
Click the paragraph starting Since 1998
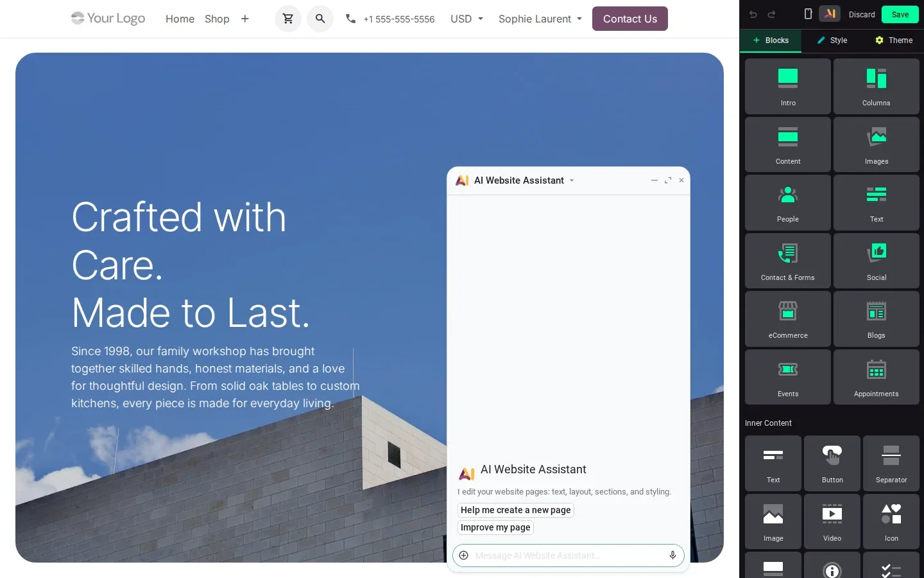tap(216, 377)
